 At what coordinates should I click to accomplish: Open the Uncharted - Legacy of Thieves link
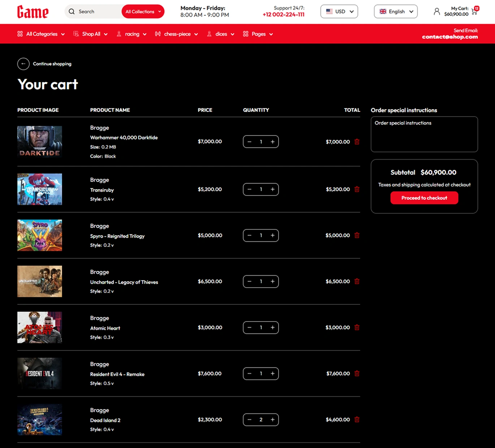tap(124, 282)
